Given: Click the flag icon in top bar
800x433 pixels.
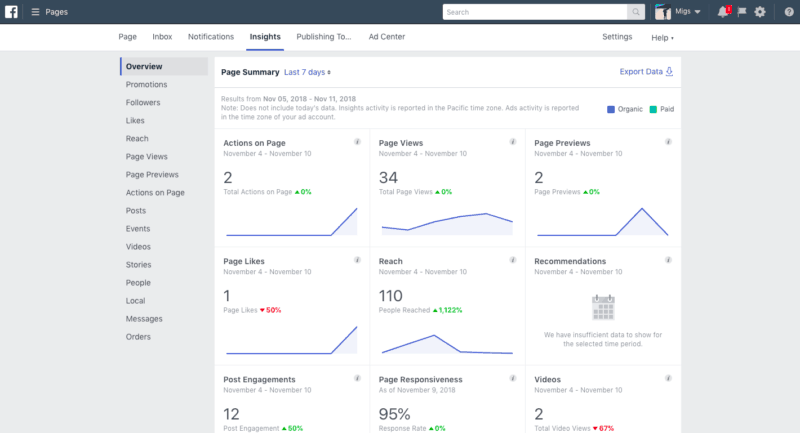Looking at the screenshot, I should pos(742,12).
